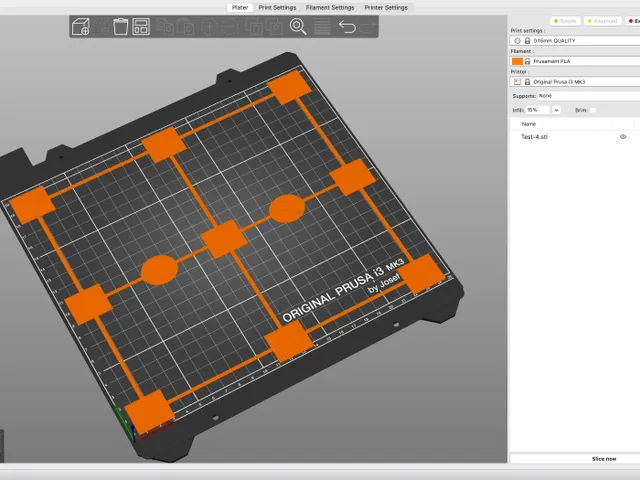Click the print settings cog icon

click(x=517, y=41)
